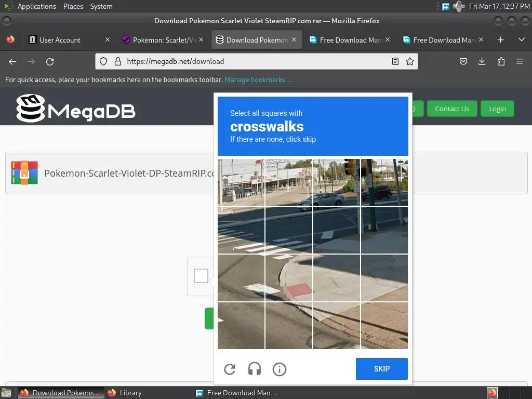Image resolution: width=532 pixels, height=399 pixels.
Task: Open a new browser tab
Action: pos(500,40)
